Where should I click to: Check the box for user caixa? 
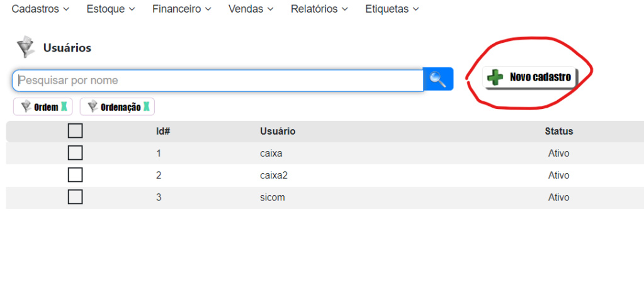coord(75,153)
